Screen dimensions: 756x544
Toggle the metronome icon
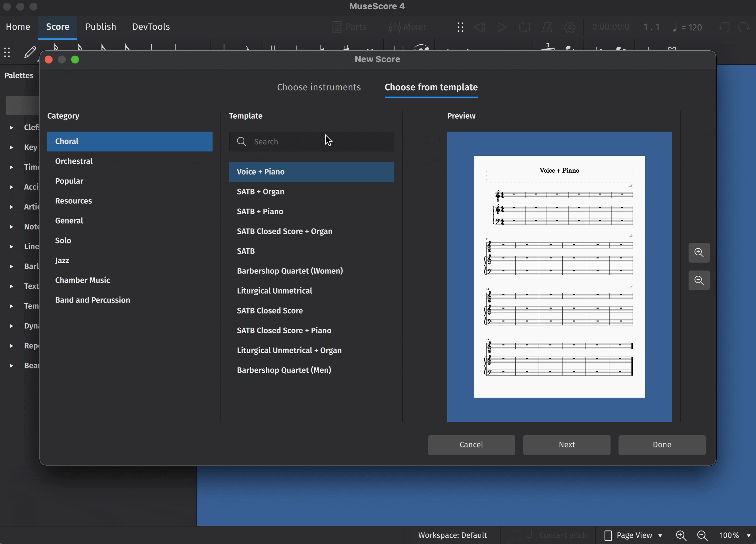(x=547, y=27)
